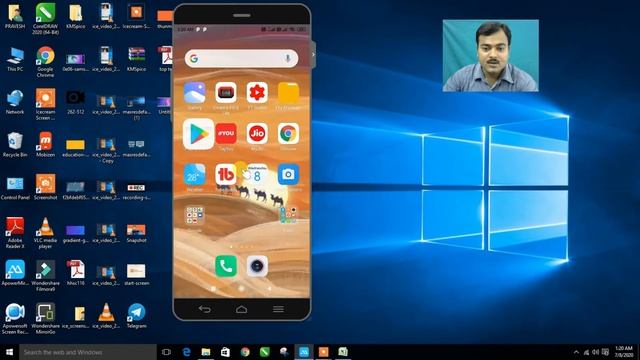Viewport: 640px width, 360px height.
Task: Tap the phone Home navigation button
Action: tap(241, 309)
